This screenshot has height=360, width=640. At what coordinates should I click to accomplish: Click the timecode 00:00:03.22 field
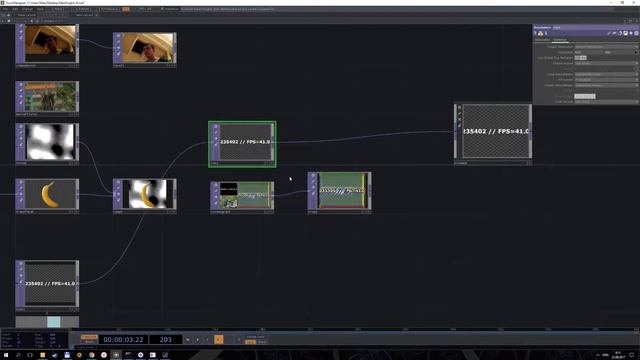(123, 340)
